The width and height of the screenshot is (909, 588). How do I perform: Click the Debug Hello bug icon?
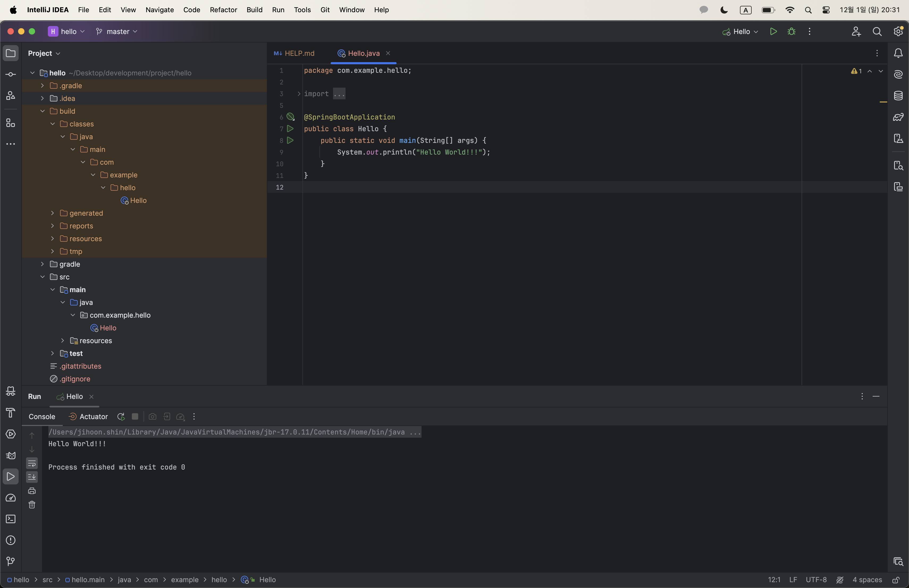click(x=791, y=31)
